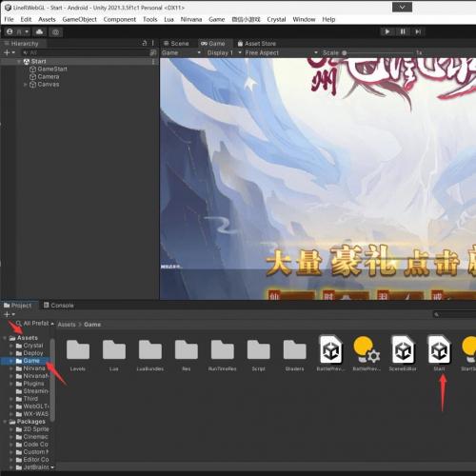Open the cloud services icon
The image size is (476, 476).
point(40,31)
